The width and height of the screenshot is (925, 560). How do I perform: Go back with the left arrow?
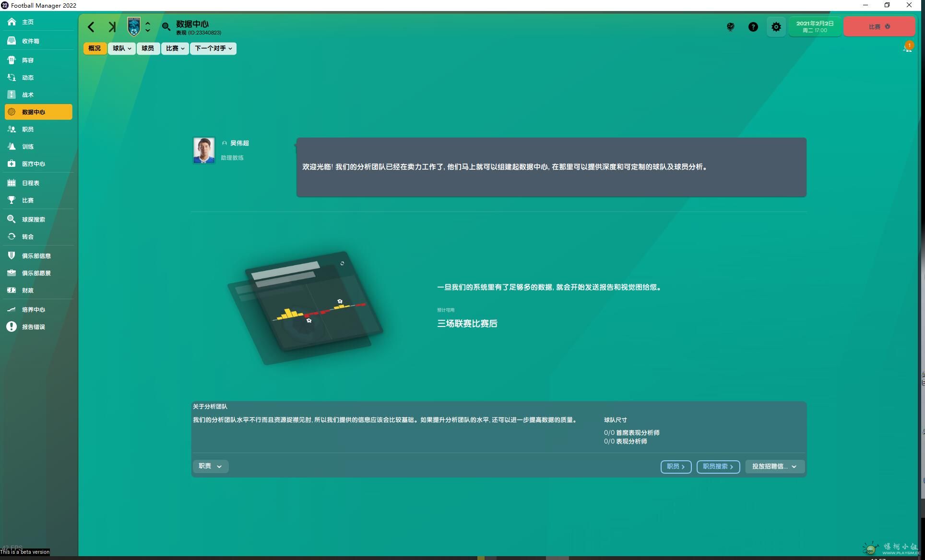[x=91, y=27]
